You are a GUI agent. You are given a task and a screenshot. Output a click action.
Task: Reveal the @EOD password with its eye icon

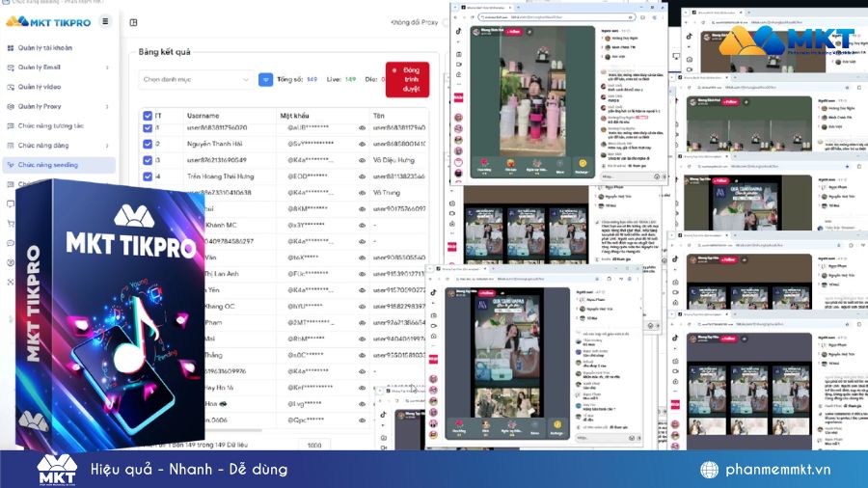coord(362,176)
